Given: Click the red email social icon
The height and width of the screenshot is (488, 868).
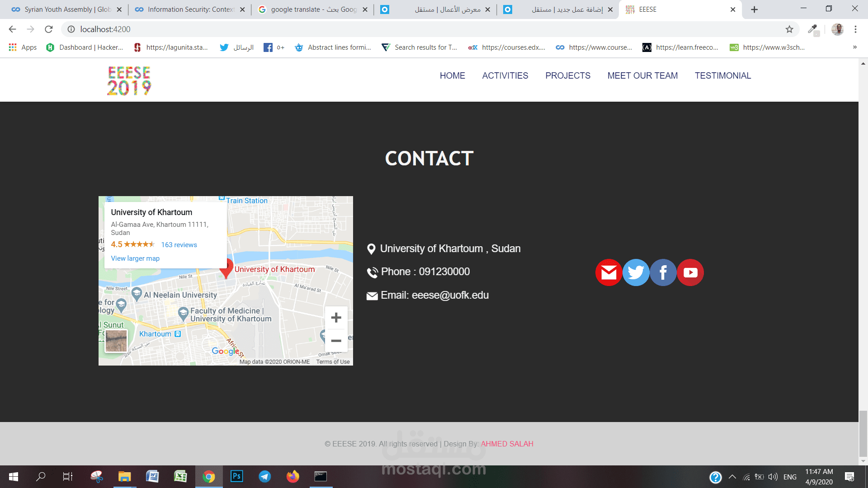Looking at the screenshot, I should 609,272.
